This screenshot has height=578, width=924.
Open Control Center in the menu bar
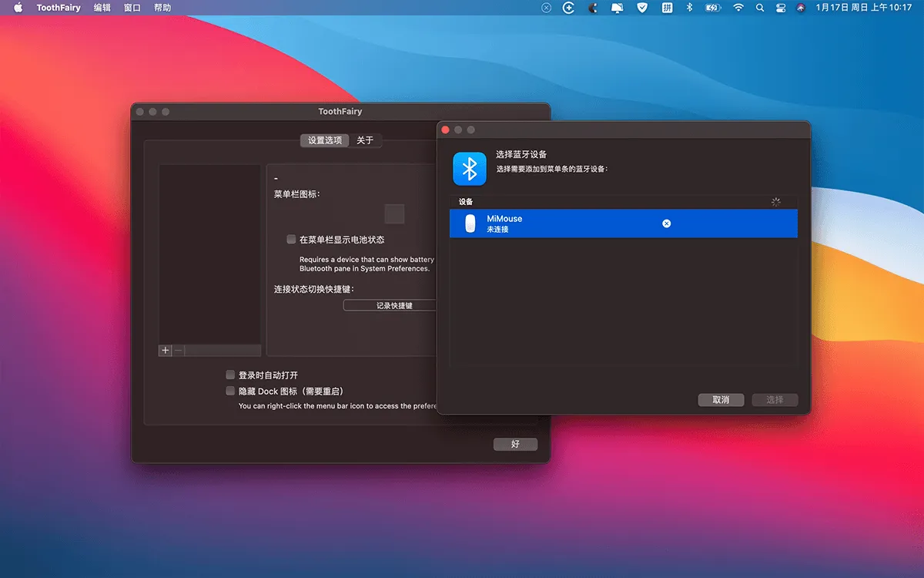point(781,8)
